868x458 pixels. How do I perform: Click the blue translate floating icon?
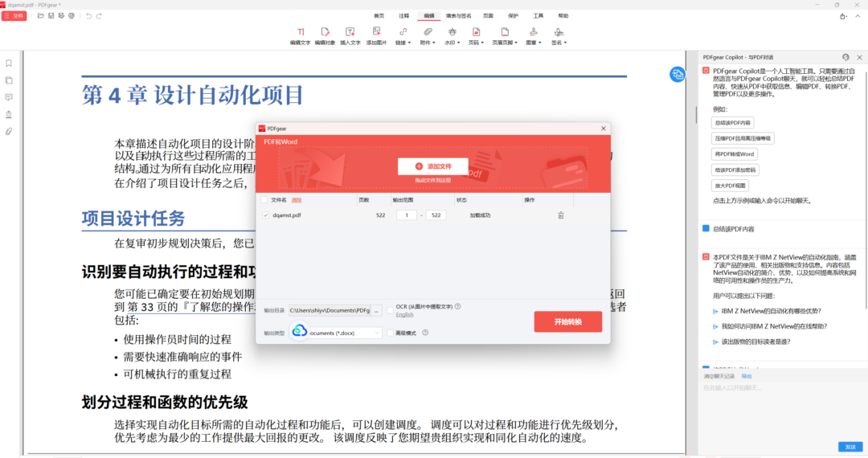click(677, 74)
